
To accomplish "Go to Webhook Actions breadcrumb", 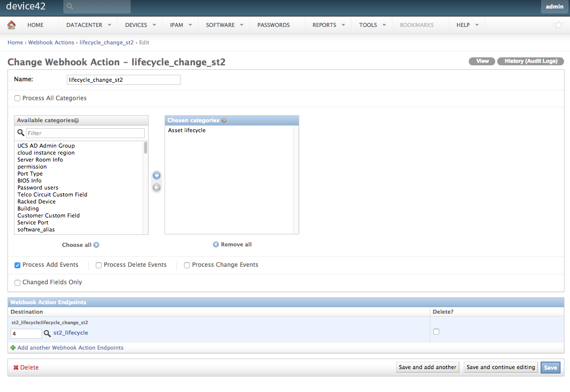I will [x=51, y=42].
